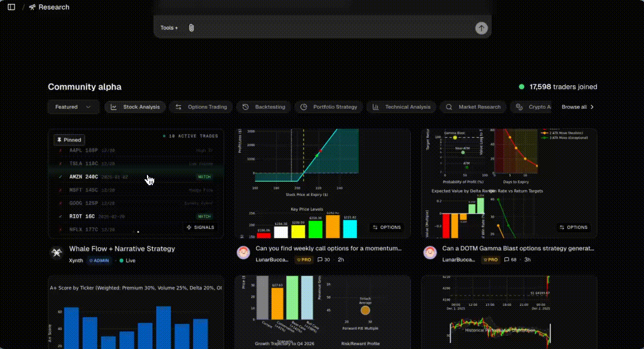Expand Browse all categories
The width and height of the screenshot is (644, 349).
pyautogui.click(x=578, y=107)
